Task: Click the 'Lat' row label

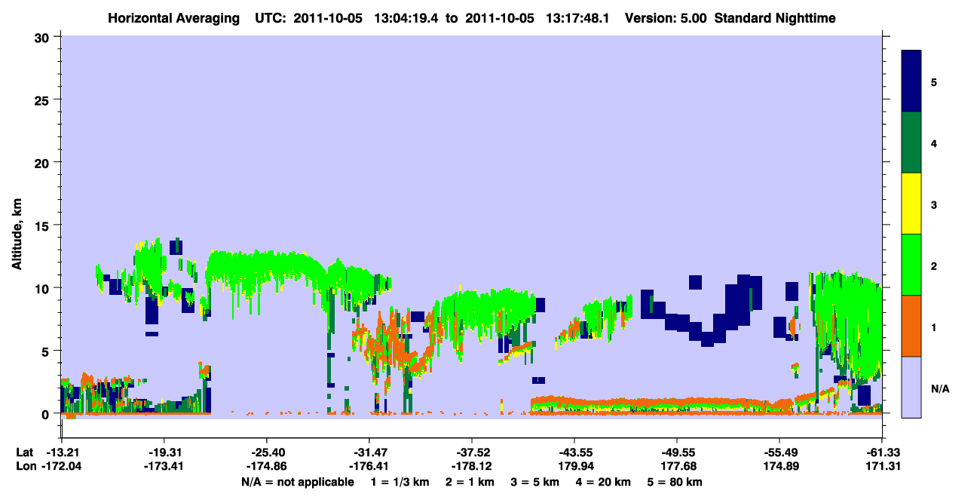Action: coord(24,452)
